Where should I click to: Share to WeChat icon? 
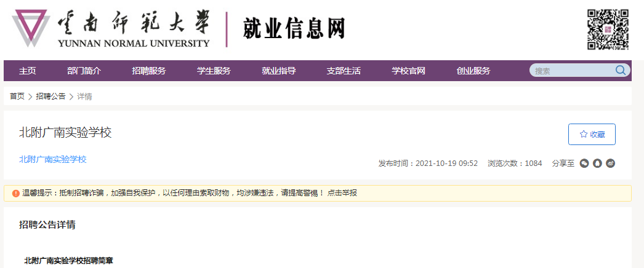[x=584, y=164]
